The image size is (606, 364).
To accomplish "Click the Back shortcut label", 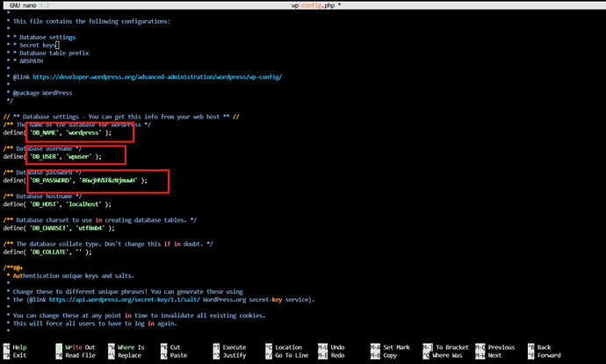I will click(545, 347).
